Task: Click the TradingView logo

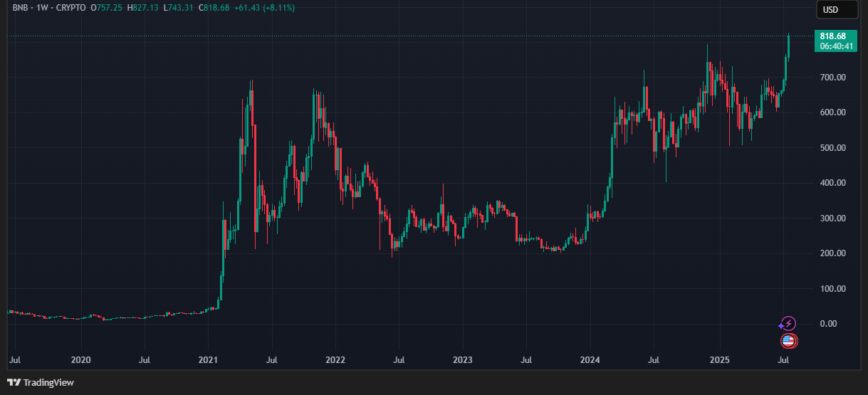Action: (x=41, y=382)
